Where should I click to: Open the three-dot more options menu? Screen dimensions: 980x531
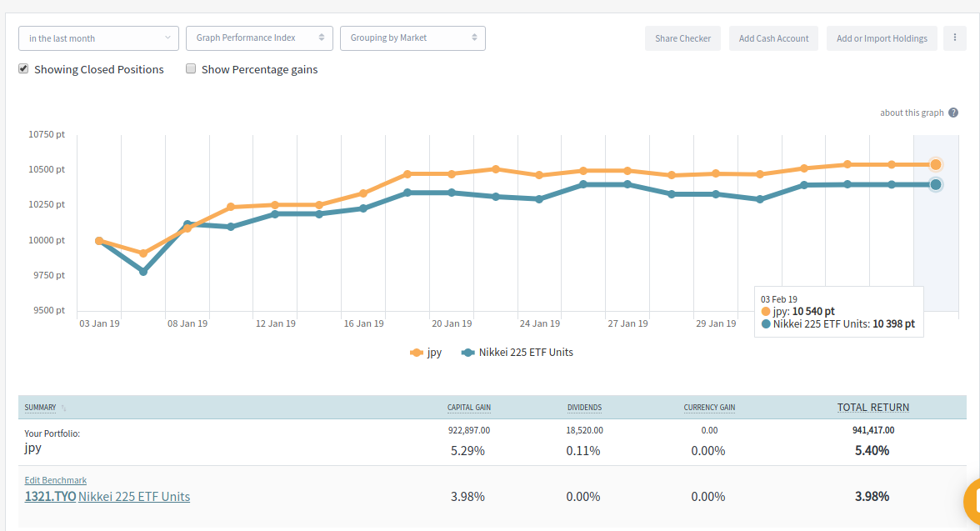click(954, 38)
